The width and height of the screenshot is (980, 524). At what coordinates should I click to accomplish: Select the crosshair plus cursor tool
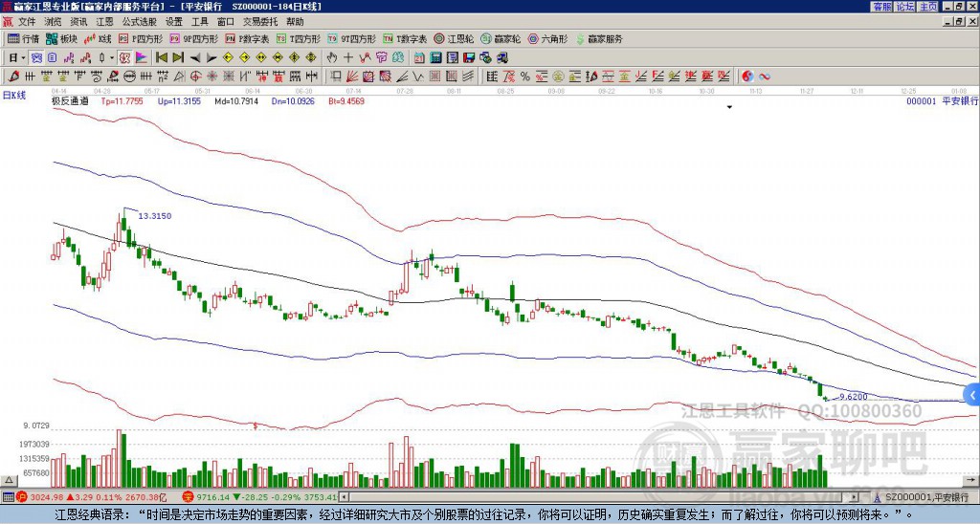pyautogui.click(x=348, y=58)
